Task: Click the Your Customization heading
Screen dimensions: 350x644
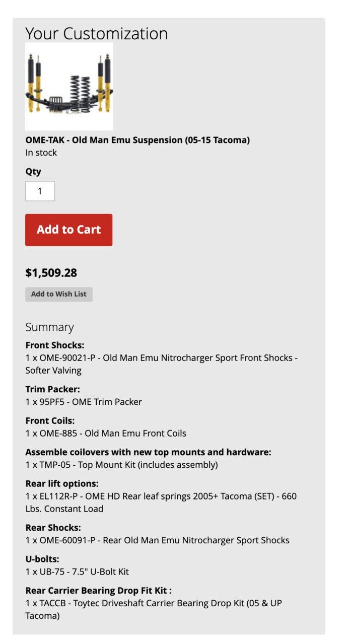Action: pyautogui.click(x=97, y=34)
